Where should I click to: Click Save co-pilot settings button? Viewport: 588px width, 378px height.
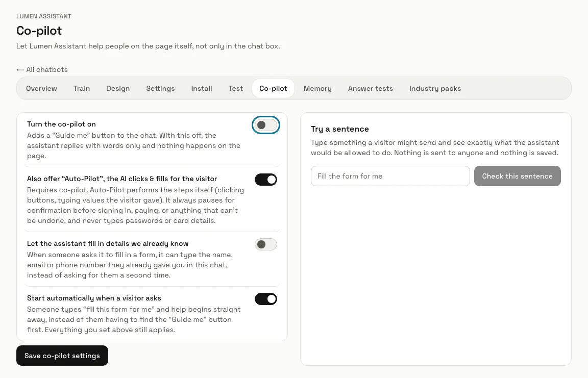pyautogui.click(x=62, y=356)
